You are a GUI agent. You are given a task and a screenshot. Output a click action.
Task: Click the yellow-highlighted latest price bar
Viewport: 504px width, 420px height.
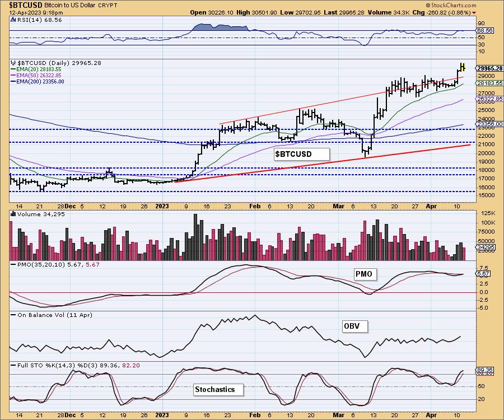coord(463,67)
